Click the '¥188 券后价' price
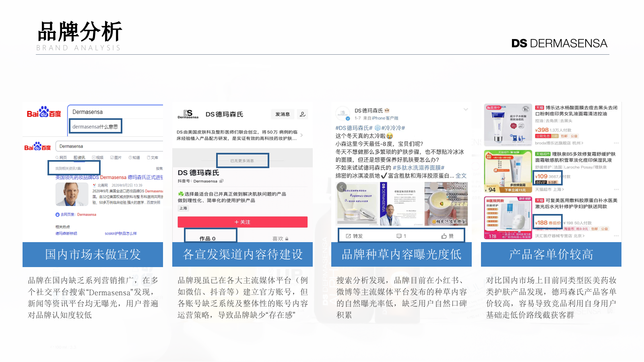Image resolution: width=644 pixels, height=362 pixels. coord(548,222)
